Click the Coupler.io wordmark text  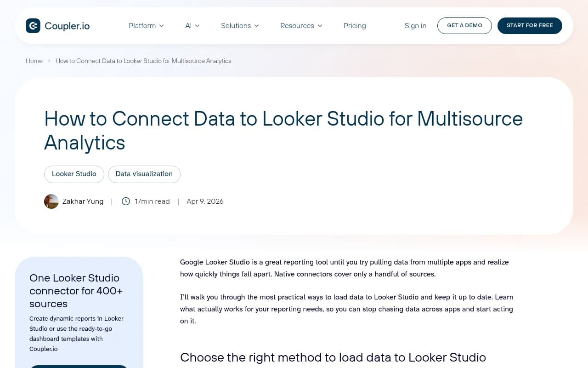click(68, 26)
